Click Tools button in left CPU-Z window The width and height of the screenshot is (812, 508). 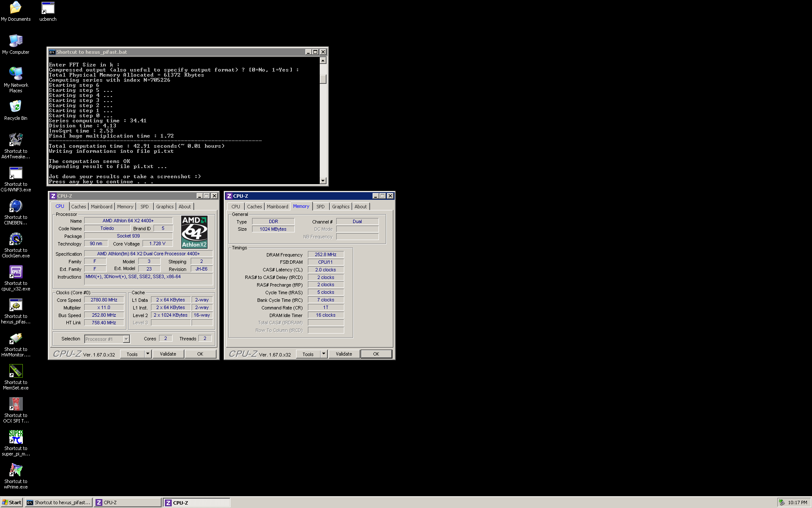point(132,354)
